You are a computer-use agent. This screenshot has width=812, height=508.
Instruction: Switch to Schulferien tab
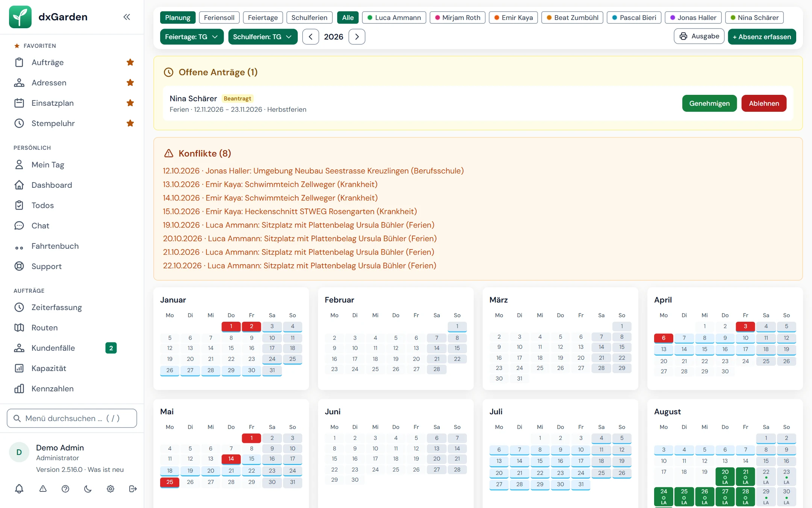coord(309,18)
